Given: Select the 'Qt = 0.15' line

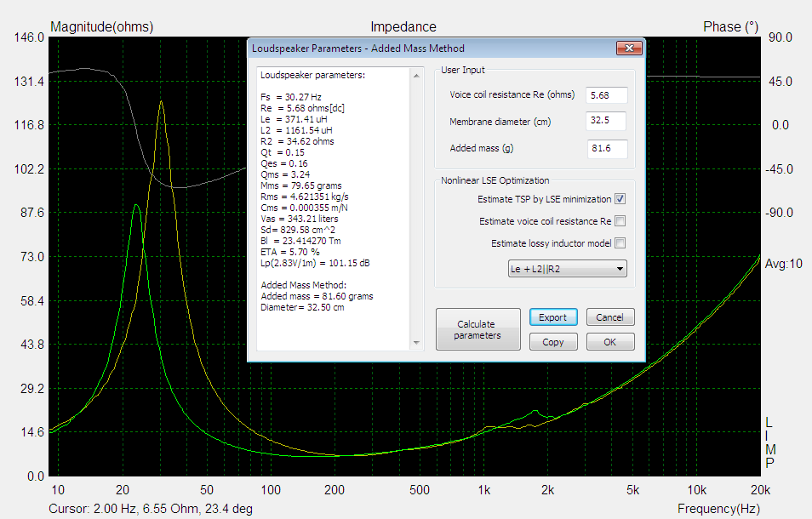Looking at the screenshot, I should (283, 152).
